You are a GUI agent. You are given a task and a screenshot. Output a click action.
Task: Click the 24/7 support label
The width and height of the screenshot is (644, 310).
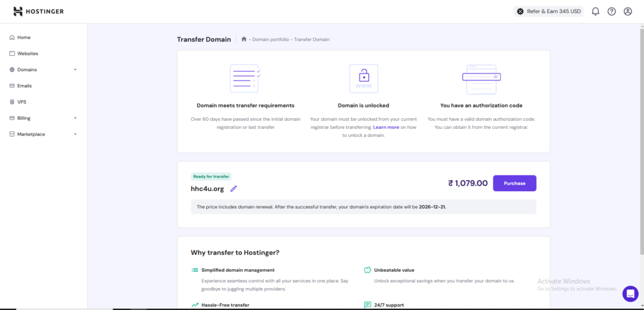point(389,305)
